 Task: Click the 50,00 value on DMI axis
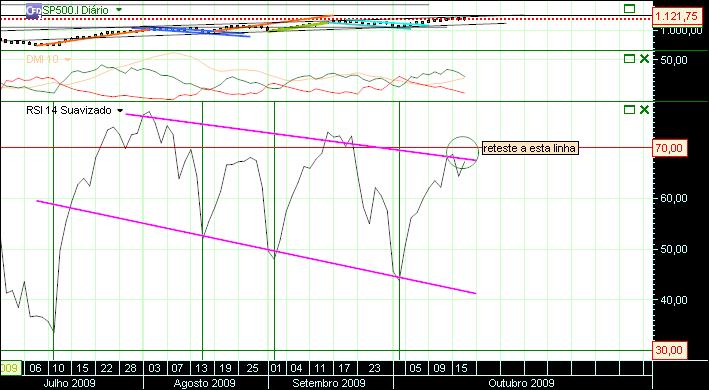tap(674, 59)
